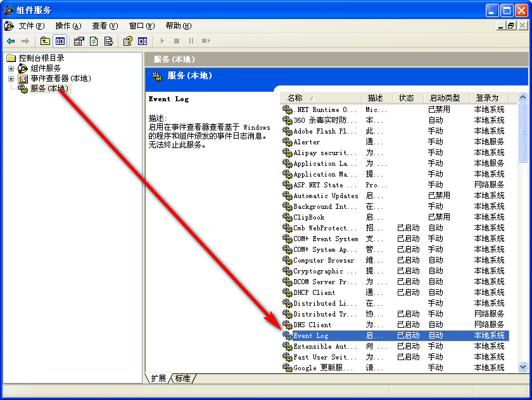Open Properties via toolbar icon
This screenshot has height=400, width=532.
pyautogui.click(x=79, y=41)
